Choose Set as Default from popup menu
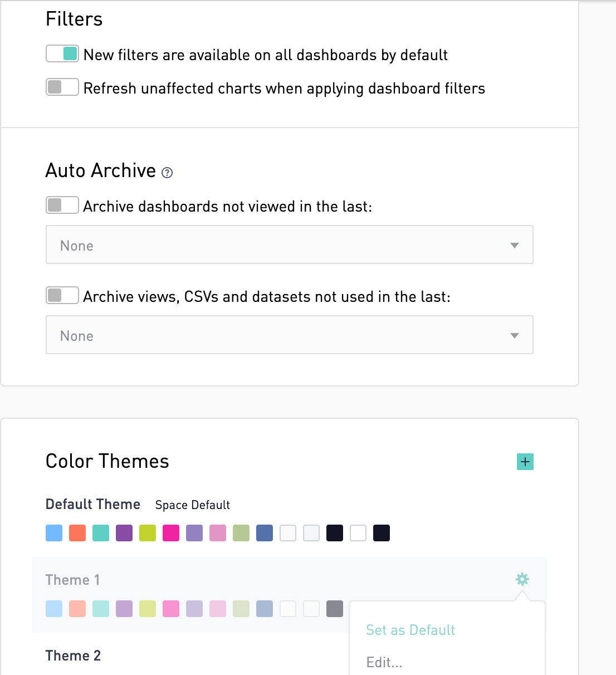 (410, 630)
